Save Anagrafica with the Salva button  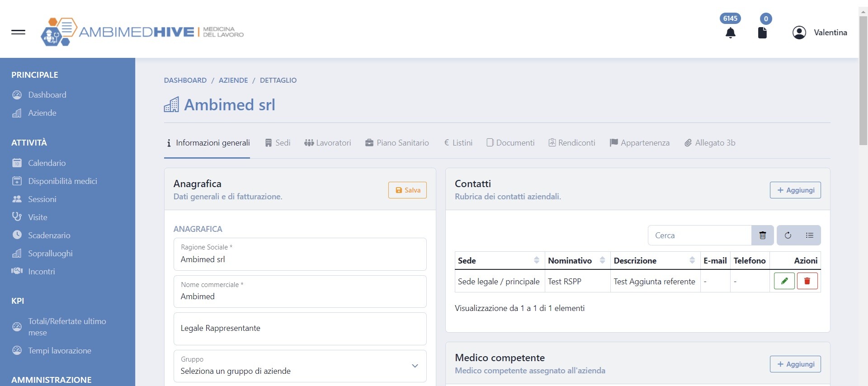point(408,190)
